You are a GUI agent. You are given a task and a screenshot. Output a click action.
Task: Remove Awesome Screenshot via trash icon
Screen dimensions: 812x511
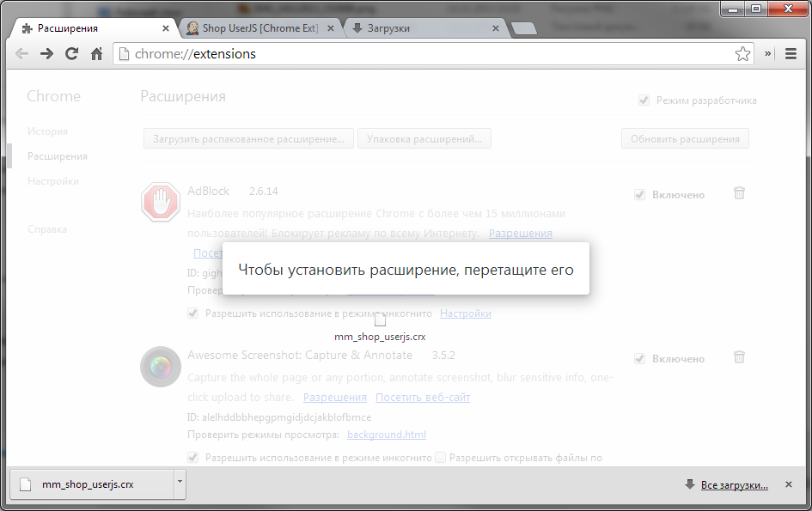[x=739, y=357]
